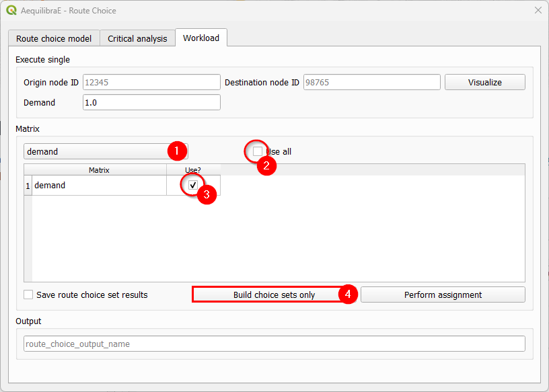Close the Route Choice dialog window
This screenshot has height=392, width=549.
point(538,10)
